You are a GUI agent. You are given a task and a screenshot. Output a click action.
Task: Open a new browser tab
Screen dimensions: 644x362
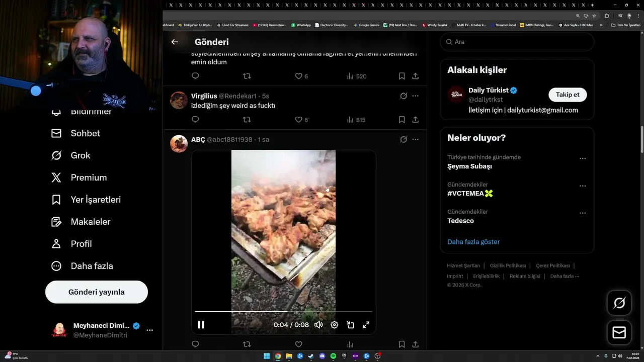(x=592, y=5)
